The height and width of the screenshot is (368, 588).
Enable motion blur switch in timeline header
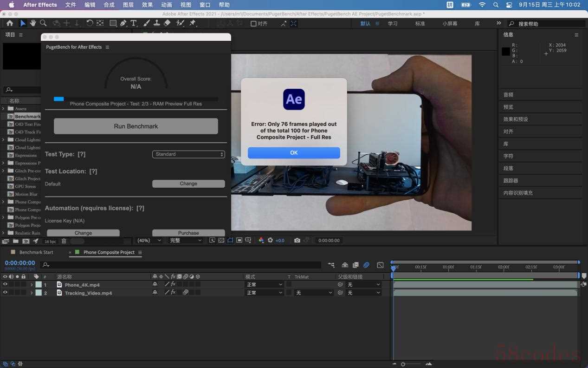point(366,265)
